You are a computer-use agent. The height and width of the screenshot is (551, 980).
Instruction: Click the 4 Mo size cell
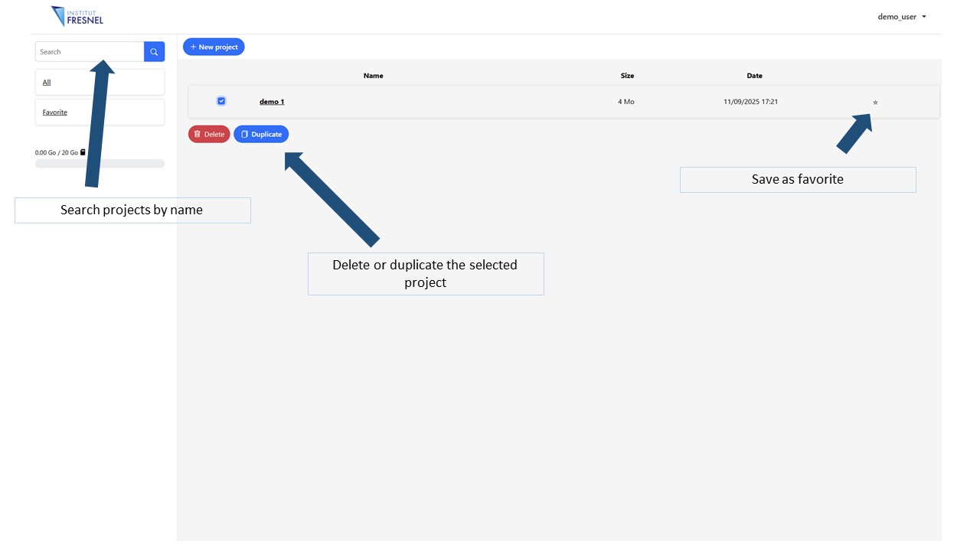pyautogui.click(x=626, y=102)
